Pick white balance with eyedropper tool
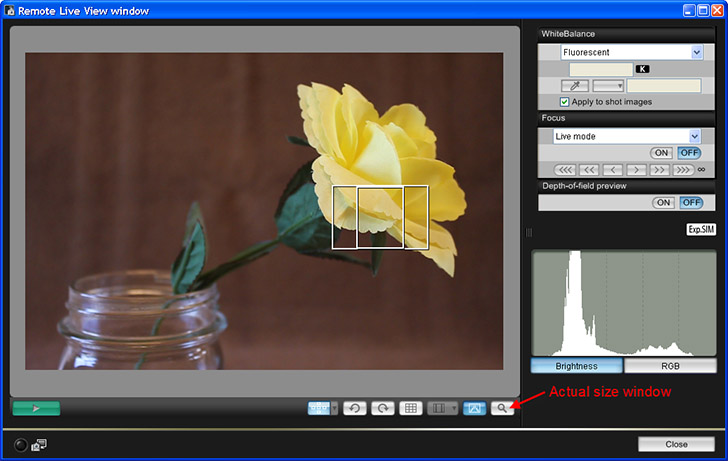728x461 pixels. click(x=574, y=86)
